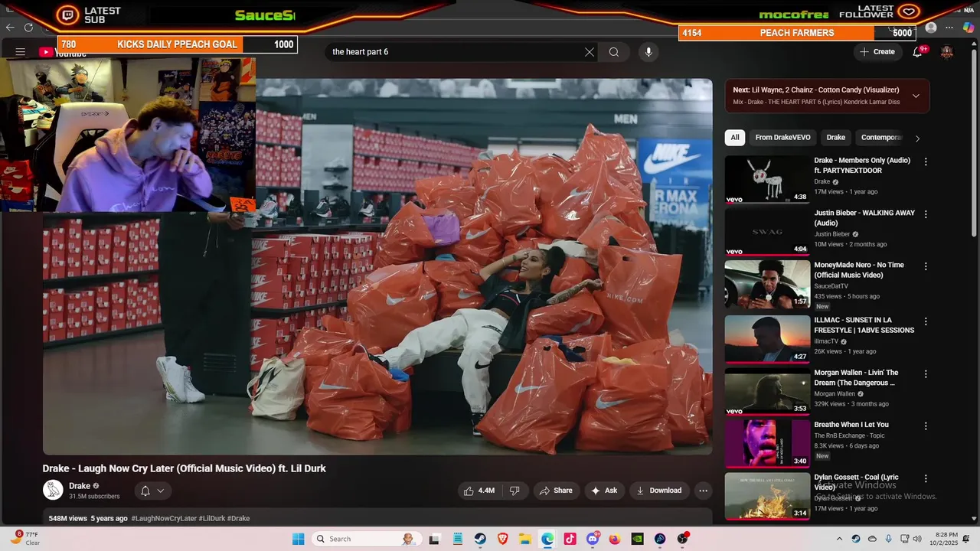Open options menu for ILLMAC SUNSET IN LA
The width and height of the screenshot is (980, 551).
(926, 321)
